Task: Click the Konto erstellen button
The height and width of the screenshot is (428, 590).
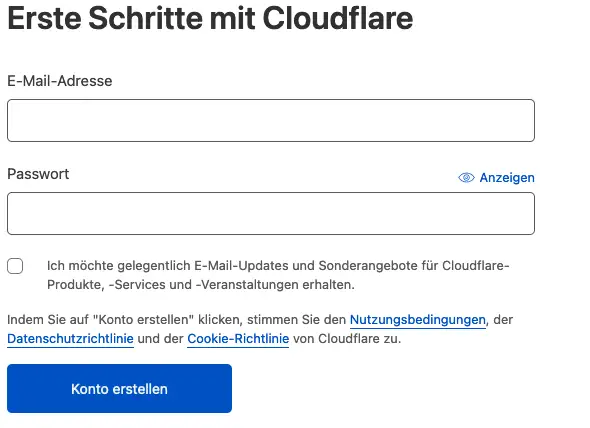Action: coord(119,388)
